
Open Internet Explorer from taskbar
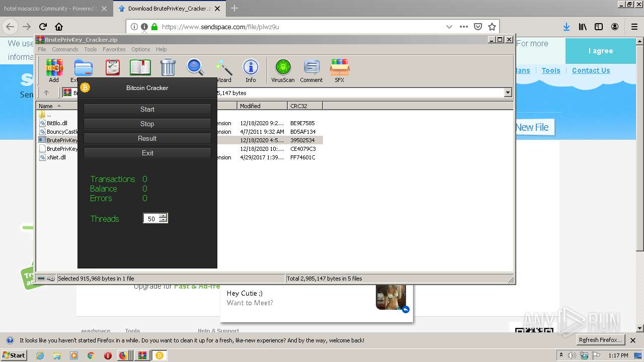[x=40, y=355]
